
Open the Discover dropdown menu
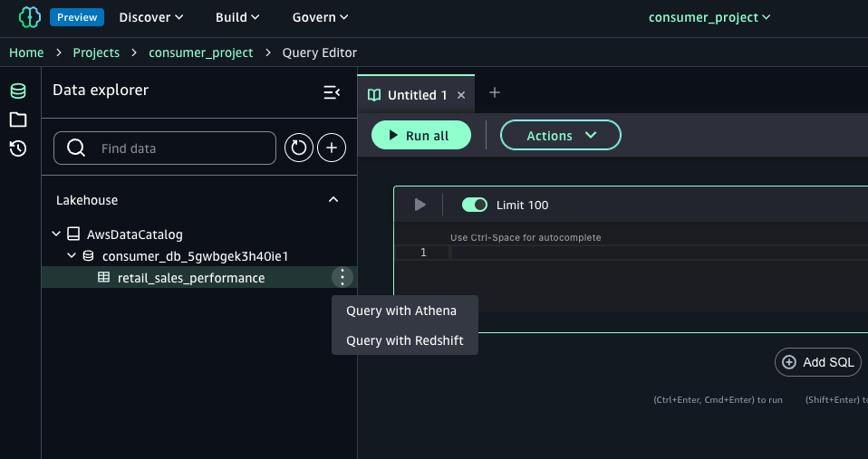[x=151, y=17]
